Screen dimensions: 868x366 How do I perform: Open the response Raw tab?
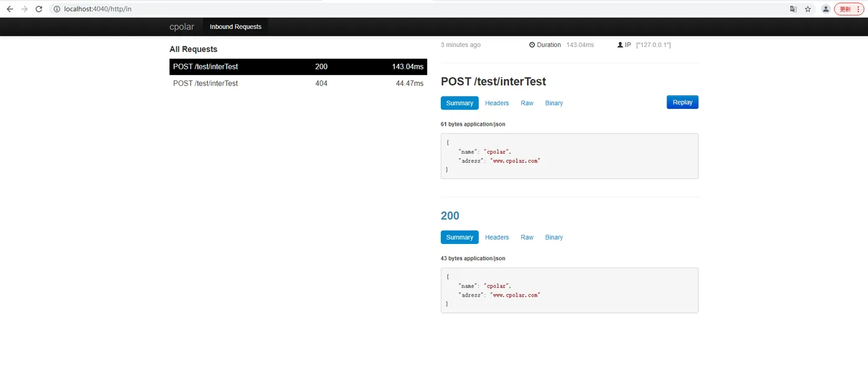527,237
